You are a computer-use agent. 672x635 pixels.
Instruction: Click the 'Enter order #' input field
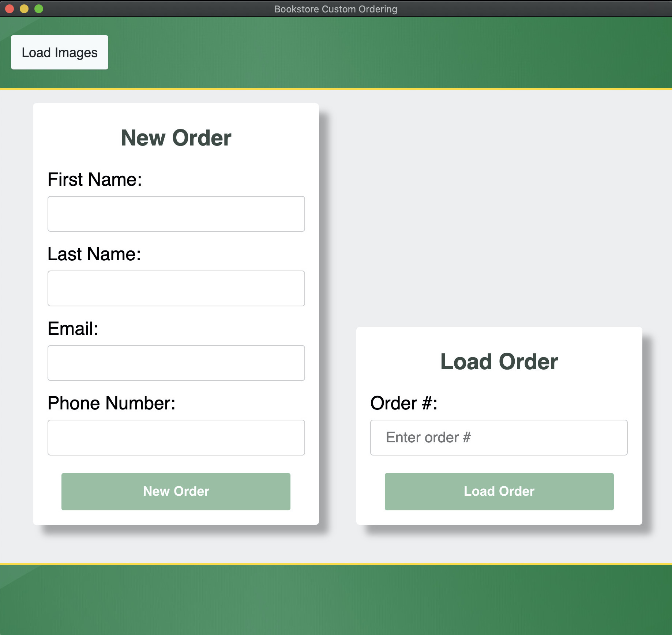point(499,438)
